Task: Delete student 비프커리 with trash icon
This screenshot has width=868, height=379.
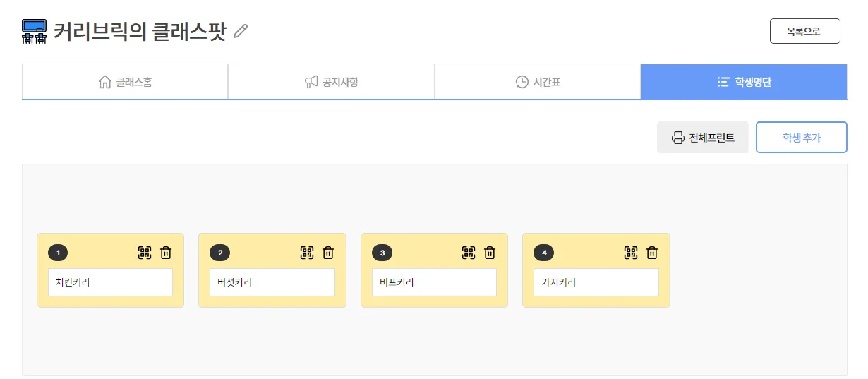Action: click(490, 253)
